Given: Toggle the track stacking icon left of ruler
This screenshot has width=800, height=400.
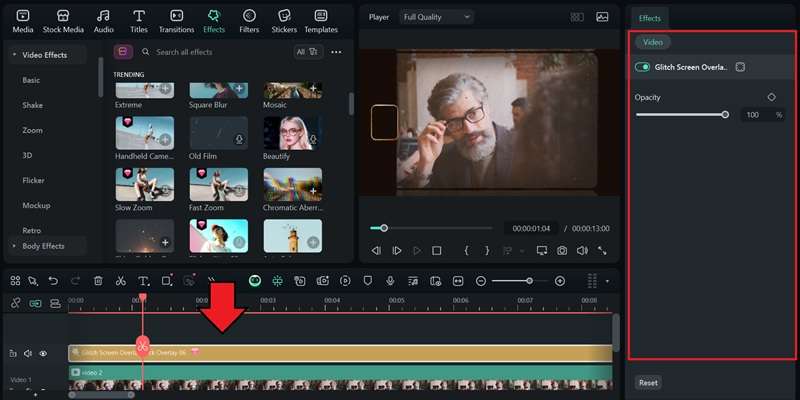Looking at the screenshot, I should (55, 303).
